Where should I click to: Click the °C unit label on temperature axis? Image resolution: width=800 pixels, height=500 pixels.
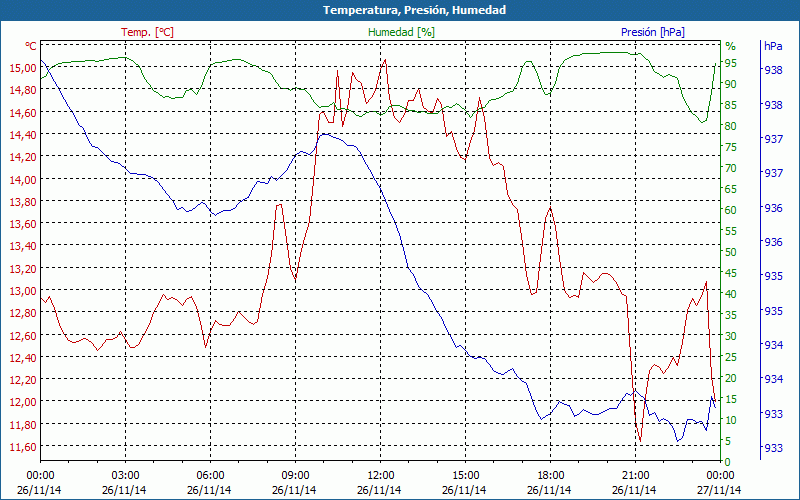click(31, 46)
